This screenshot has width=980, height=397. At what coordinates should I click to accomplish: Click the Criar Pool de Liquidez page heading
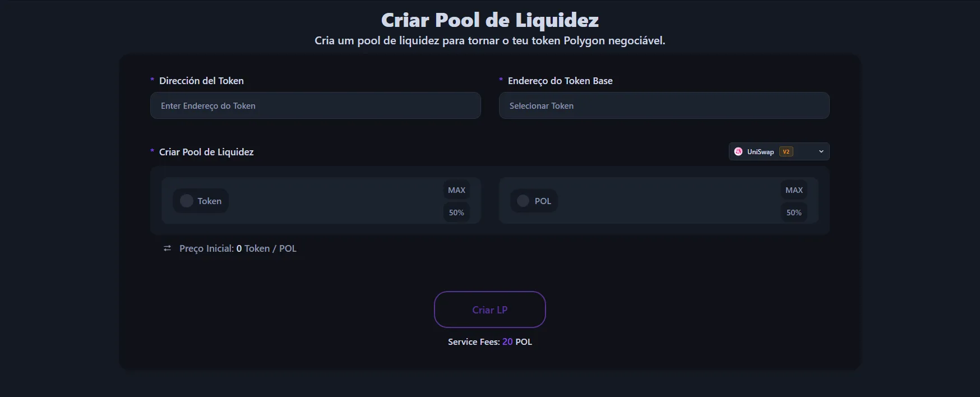[x=490, y=20]
